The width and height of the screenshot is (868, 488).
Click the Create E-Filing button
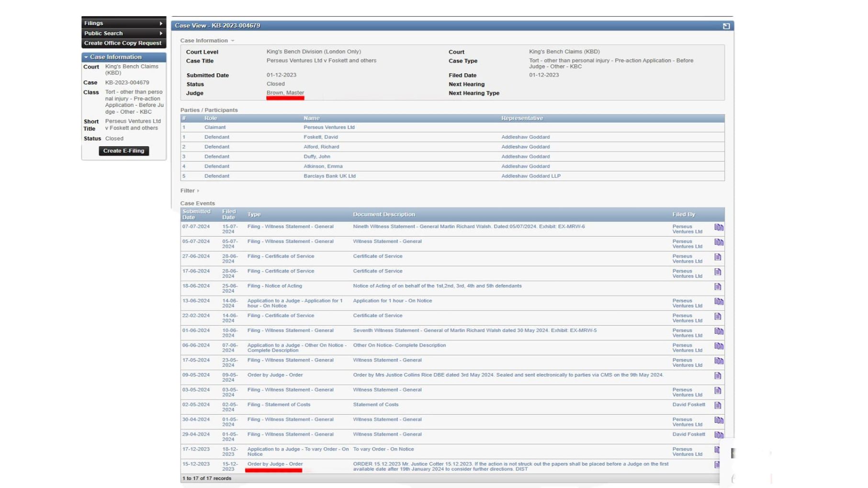pyautogui.click(x=124, y=151)
